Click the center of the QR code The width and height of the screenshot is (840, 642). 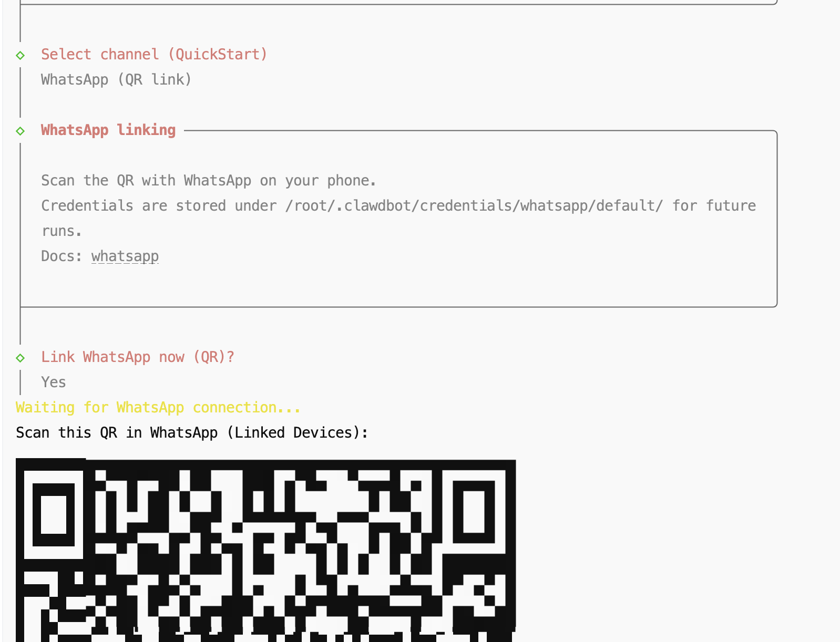click(265, 551)
